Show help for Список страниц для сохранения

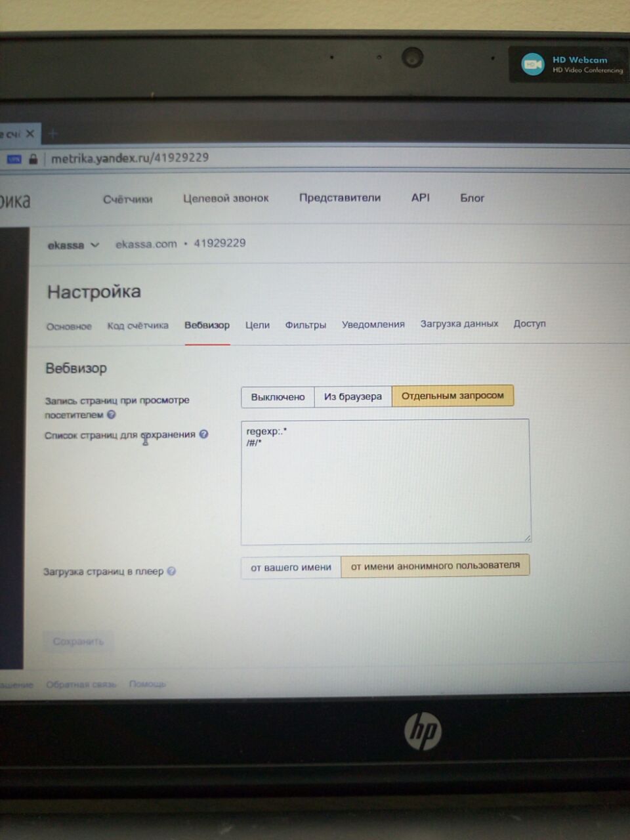click(203, 434)
